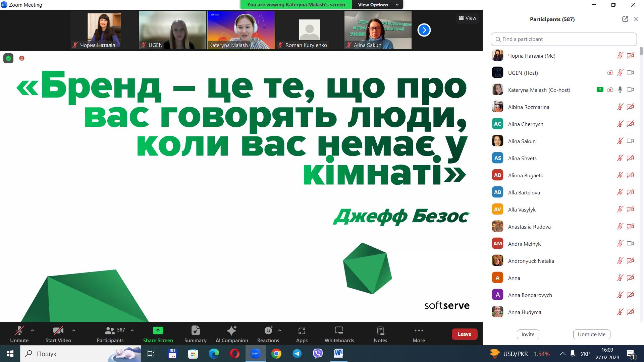Click the red Leave button
644x362 pixels.
tap(464, 334)
